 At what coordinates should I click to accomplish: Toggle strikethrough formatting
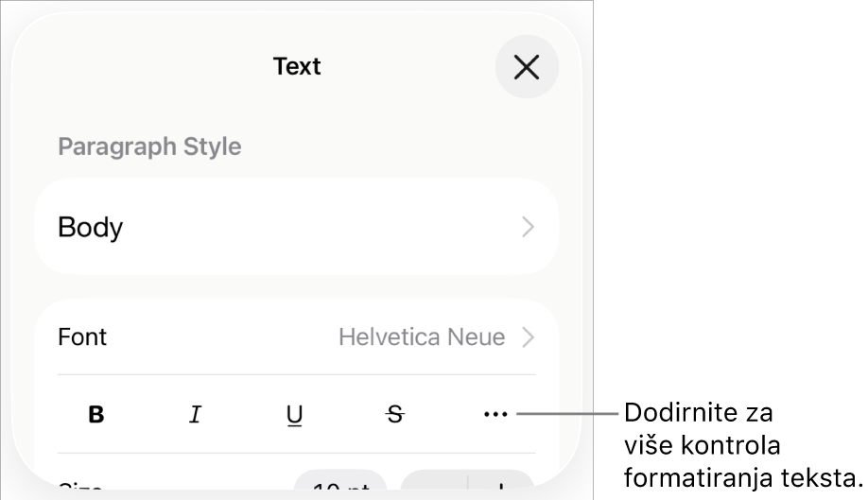point(395,414)
